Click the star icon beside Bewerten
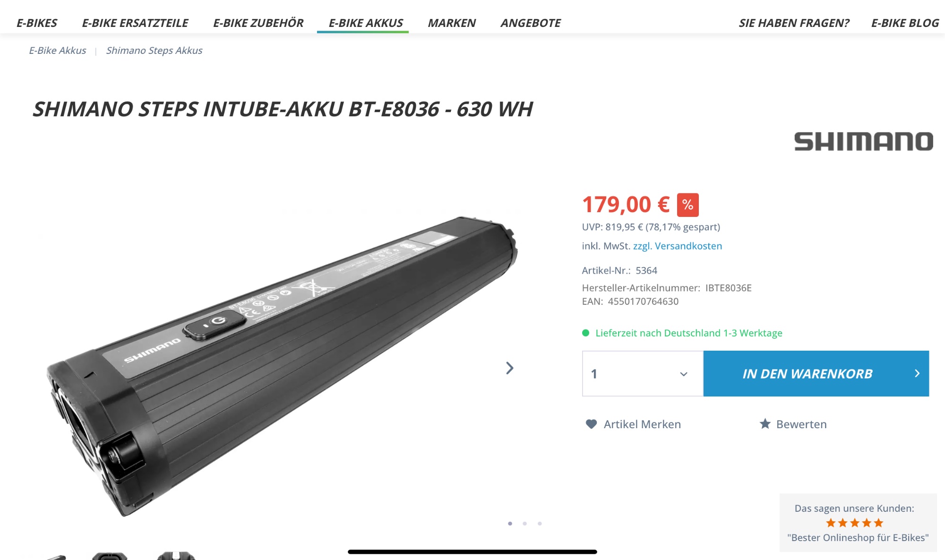The height and width of the screenshot is (560, 945). (x=765, y=423)
